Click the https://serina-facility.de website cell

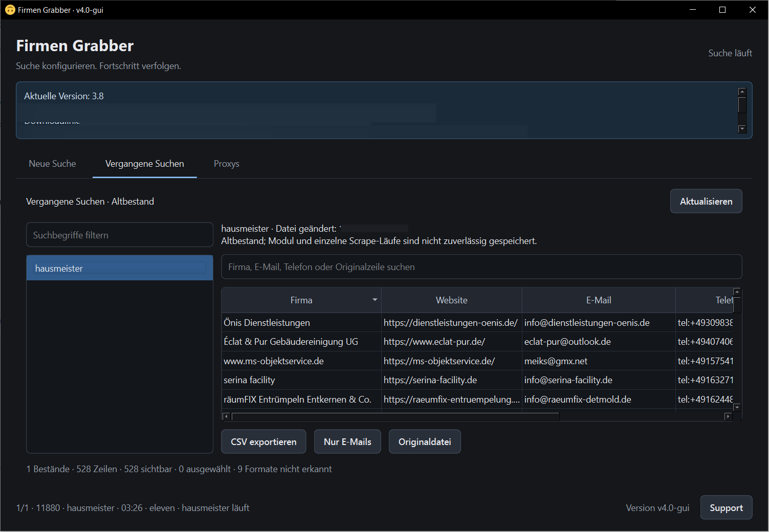coord(452,380)
